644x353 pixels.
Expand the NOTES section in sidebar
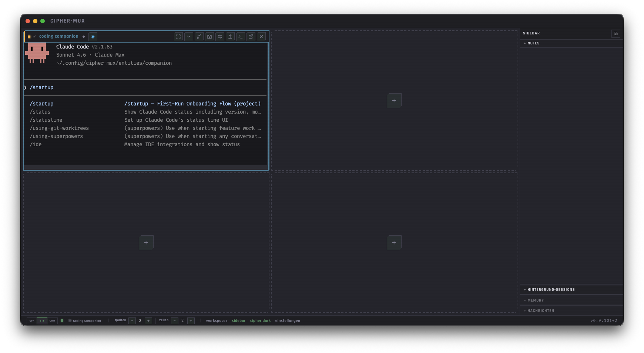coord(571,43)
